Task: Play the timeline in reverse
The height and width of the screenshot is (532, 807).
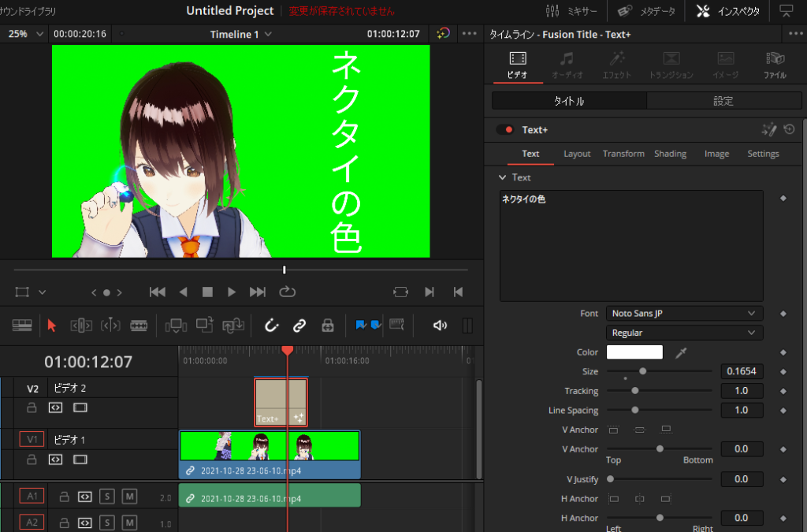Action: 183,292
